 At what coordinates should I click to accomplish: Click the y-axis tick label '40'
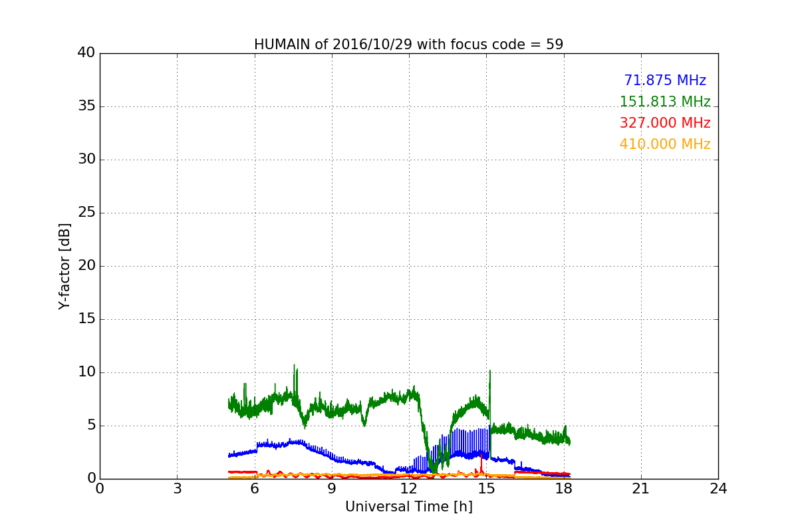[86, 53]
